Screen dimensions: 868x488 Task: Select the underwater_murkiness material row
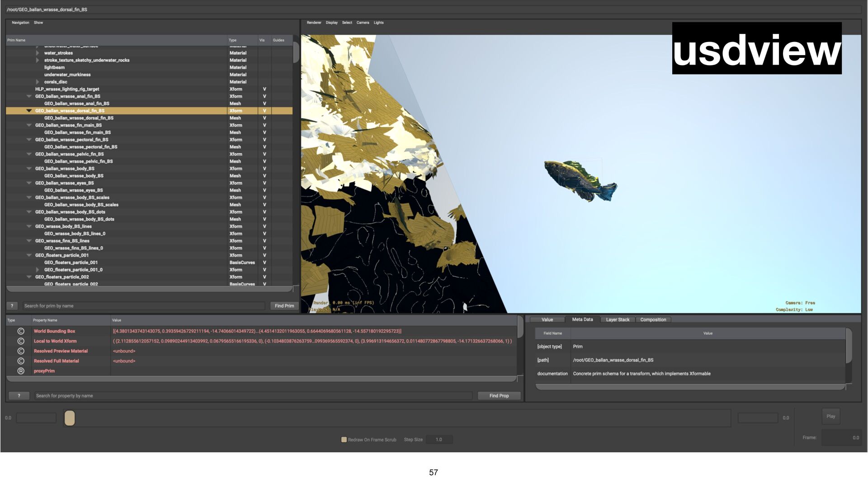pos(149,75)
